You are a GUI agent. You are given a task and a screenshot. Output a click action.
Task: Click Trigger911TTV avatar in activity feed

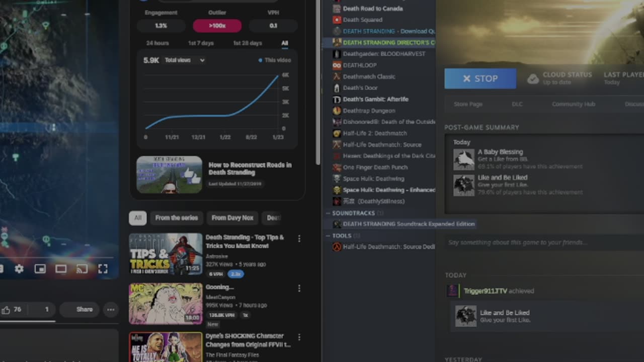tap(453, 291)
